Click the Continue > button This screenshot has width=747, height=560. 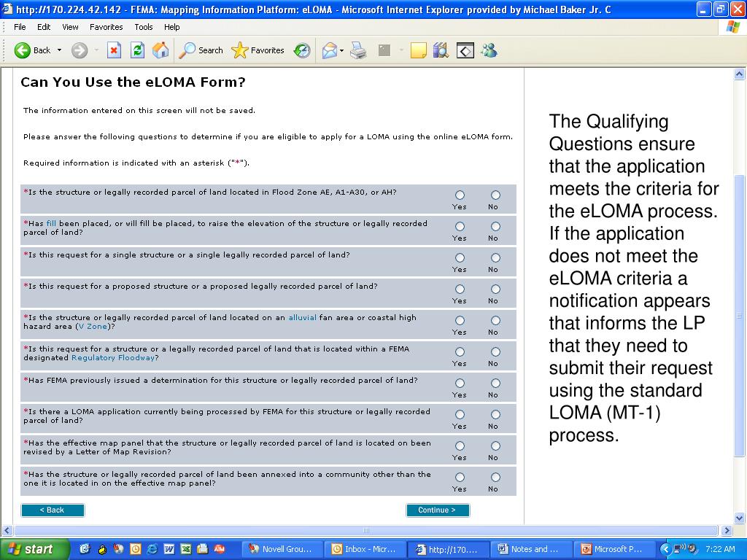point(438,510)
